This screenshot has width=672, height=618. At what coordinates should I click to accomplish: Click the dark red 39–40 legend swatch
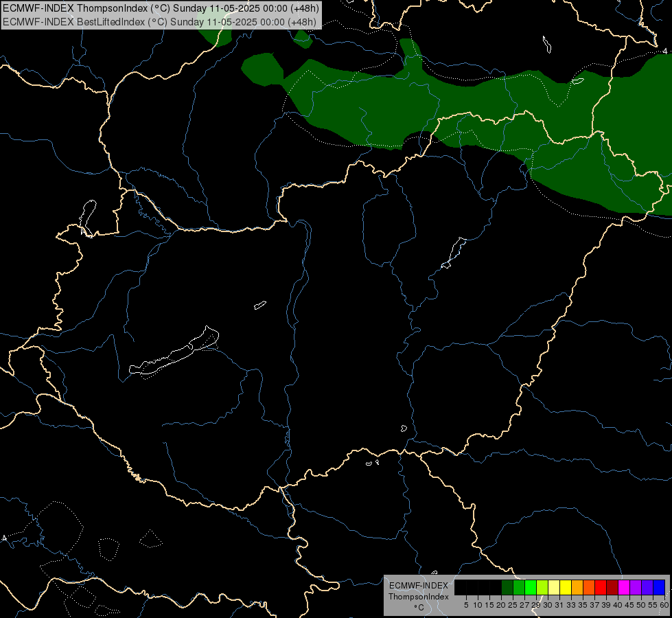pyautogui.click(x=612, y=587)
